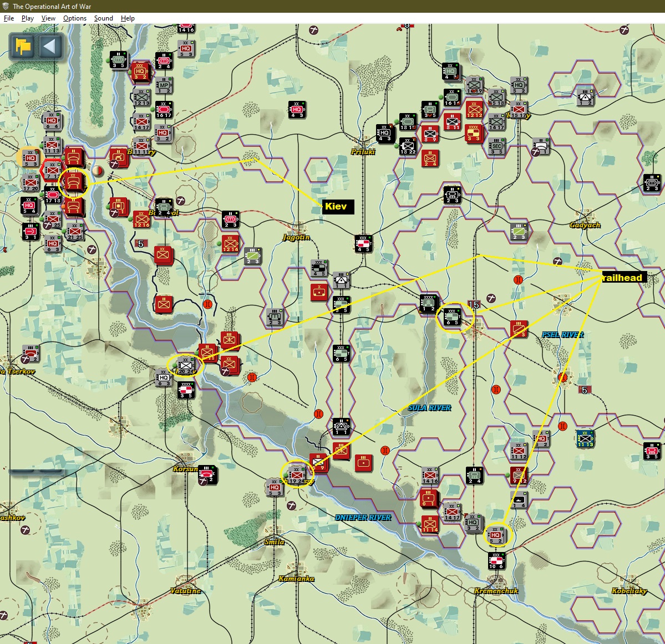
Task: Select the MP unit counter
Action: [x=163, y=85]
